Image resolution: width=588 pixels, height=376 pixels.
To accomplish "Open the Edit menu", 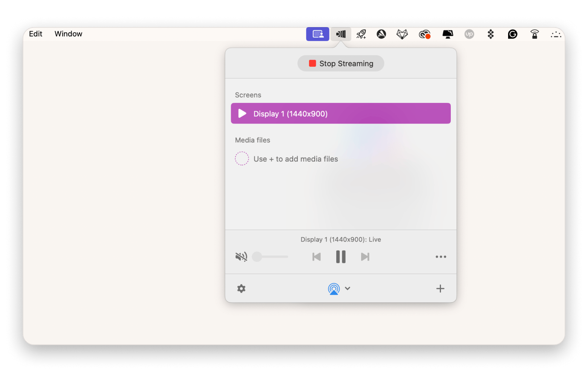I will click(x=35, y=34).
